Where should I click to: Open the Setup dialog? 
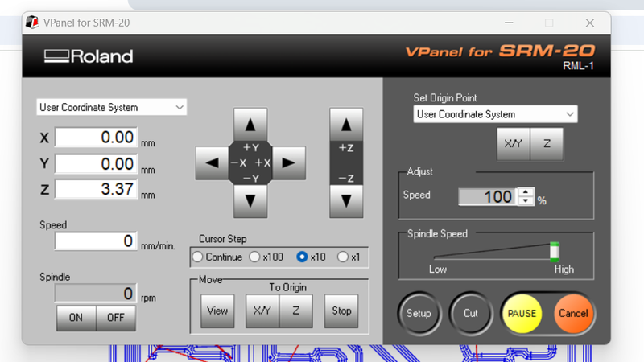[x=419, y=314]
